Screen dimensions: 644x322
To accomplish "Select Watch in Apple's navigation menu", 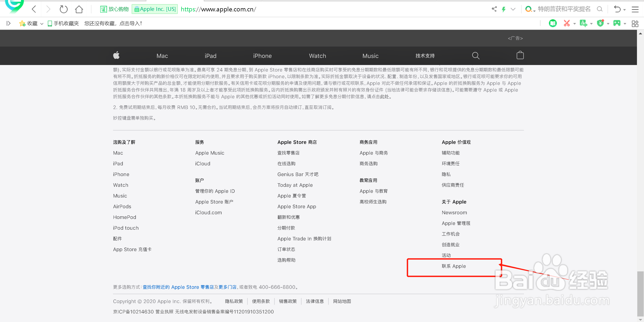I will 317,55.
